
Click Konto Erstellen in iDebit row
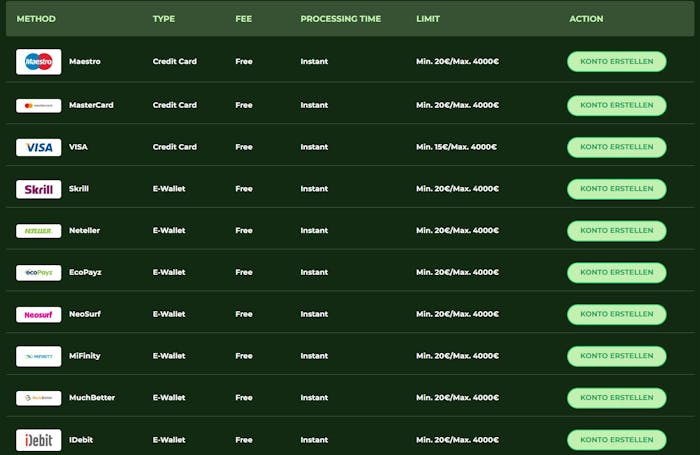[617, 440]
